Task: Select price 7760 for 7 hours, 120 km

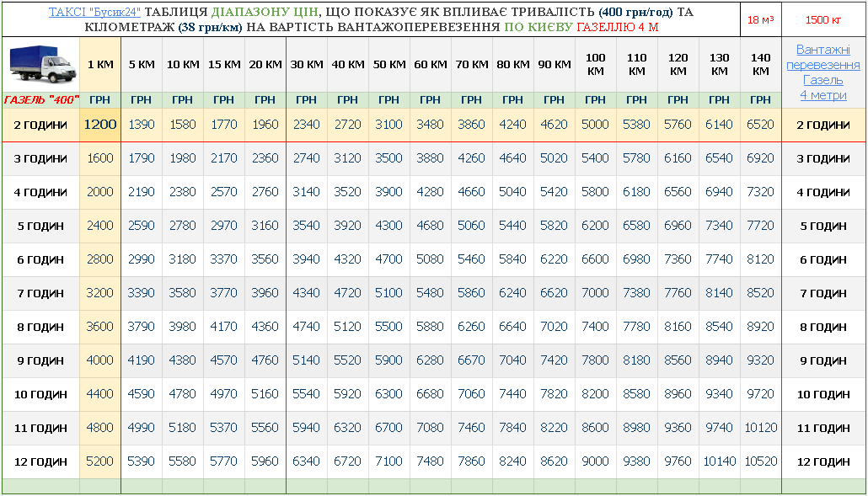Action: pyautogui.click(x=678, y=293)
